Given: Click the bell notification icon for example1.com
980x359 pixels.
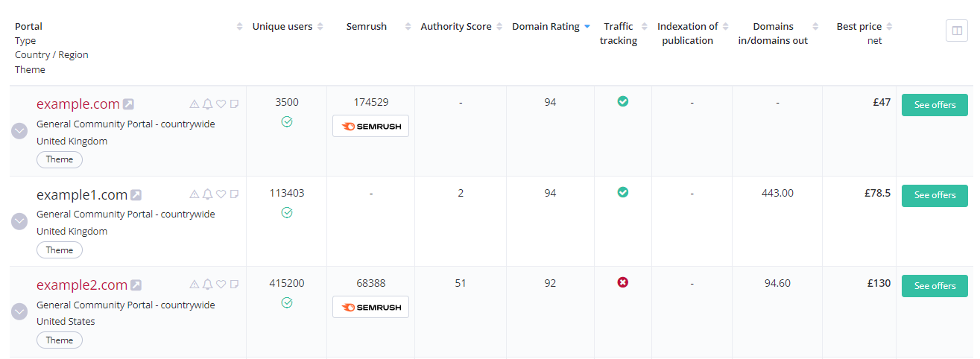Looking at the screenshot, I should tap(208, 194).
